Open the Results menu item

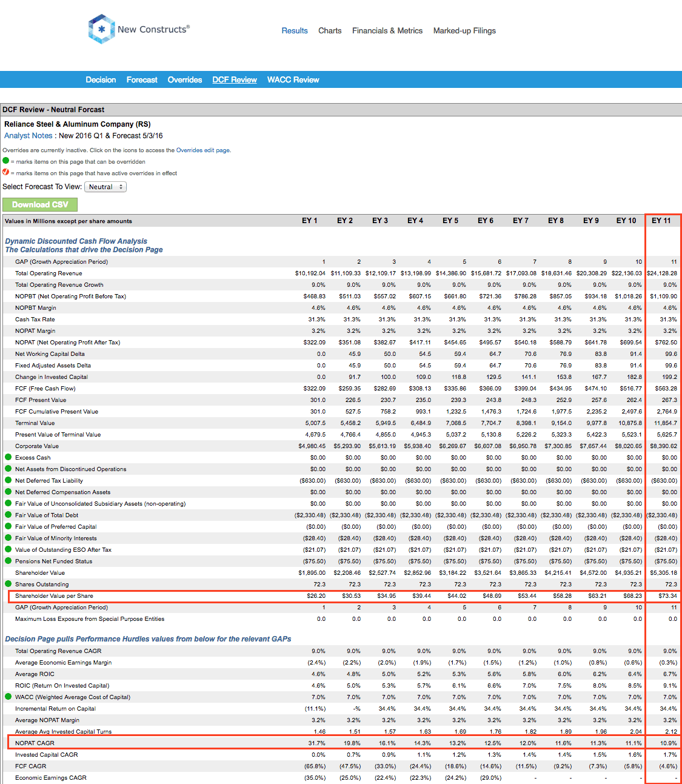coord(295,30)
